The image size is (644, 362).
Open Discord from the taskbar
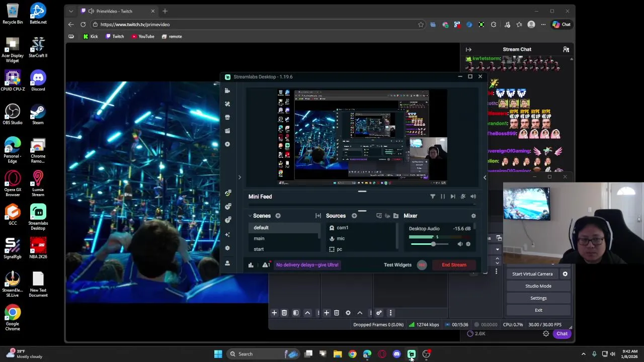[396, 354]
